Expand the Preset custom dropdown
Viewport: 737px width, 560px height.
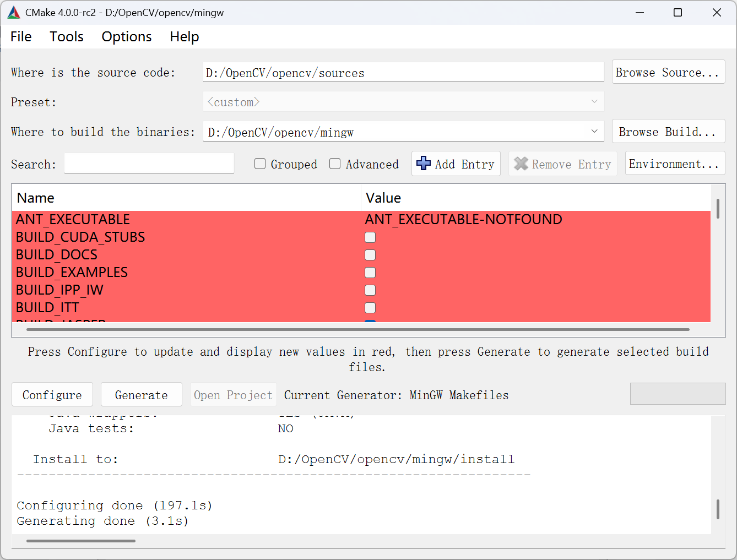(x=594, y=102)
